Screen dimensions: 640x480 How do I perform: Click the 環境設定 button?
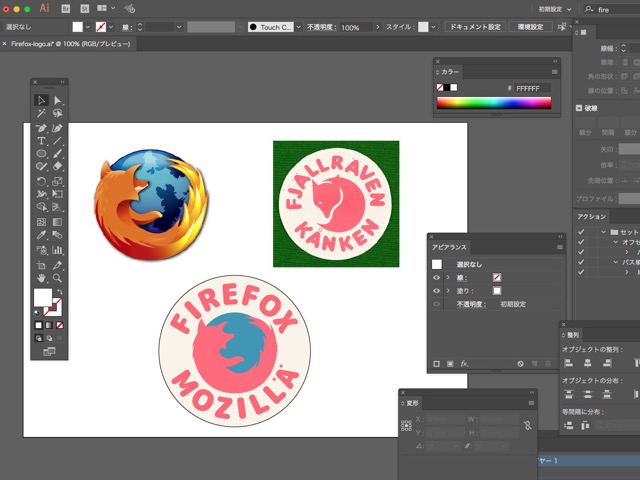[x=530, y=27]
